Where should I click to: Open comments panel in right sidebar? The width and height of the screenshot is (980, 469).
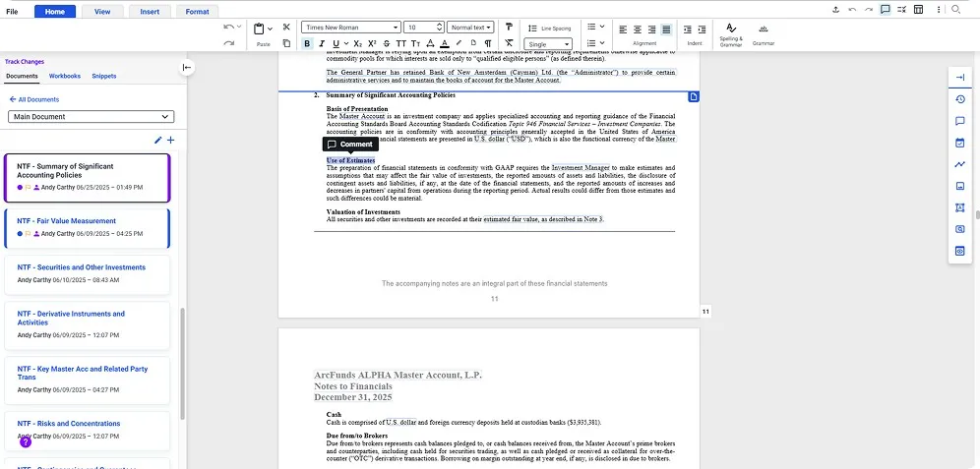pos(960,121)
